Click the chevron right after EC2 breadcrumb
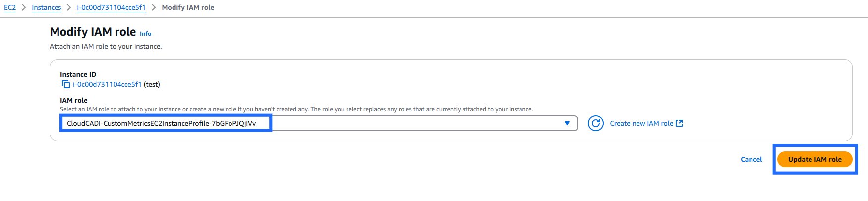The height and width of the screenshot is (201, 868). pos(24,8)
